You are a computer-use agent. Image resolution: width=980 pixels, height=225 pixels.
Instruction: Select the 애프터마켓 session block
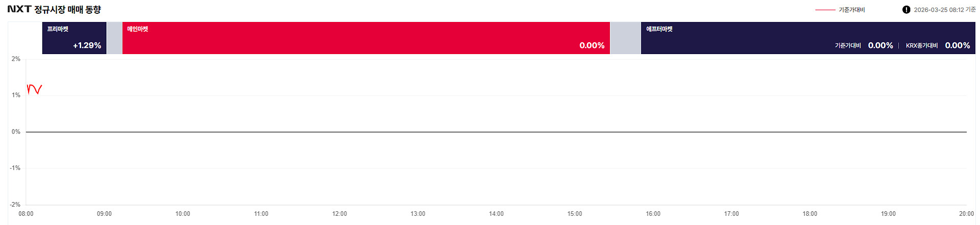[x=808, y=38]
